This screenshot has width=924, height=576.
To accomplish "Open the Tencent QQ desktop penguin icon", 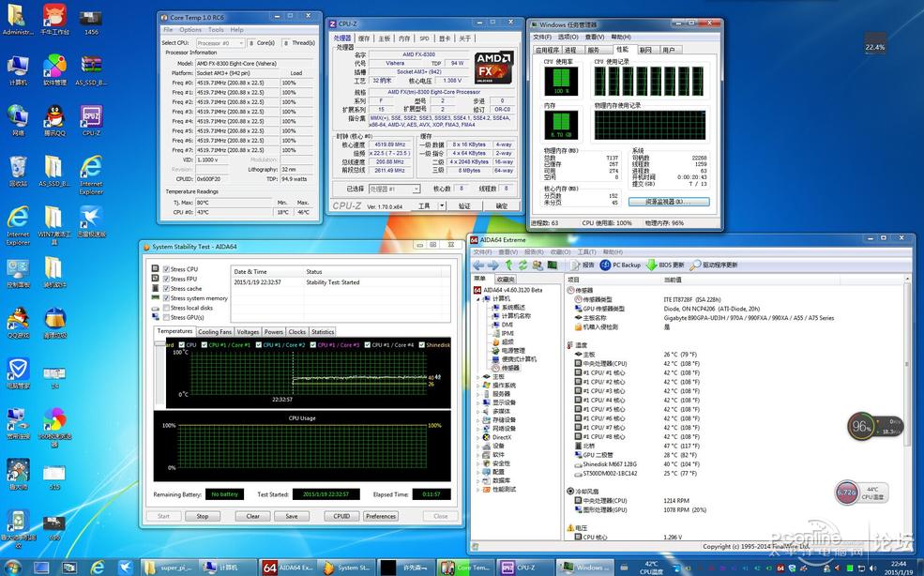I will (54, 121).
